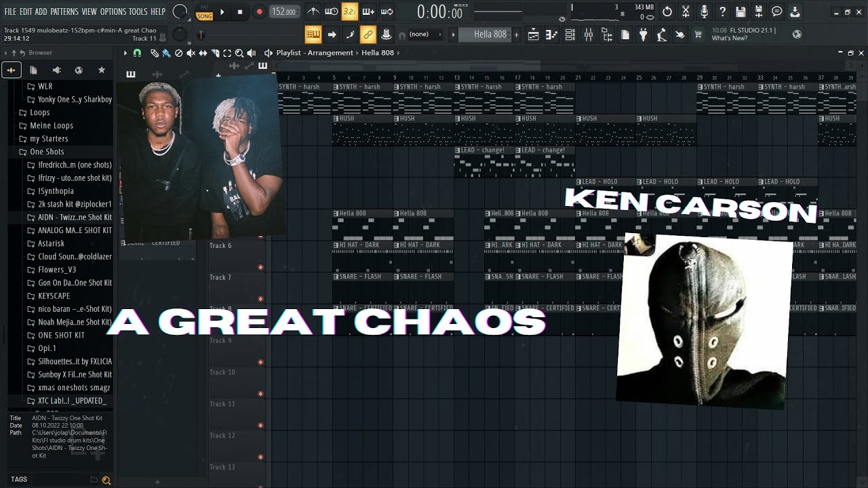Select the playlist slip tool
The height and width of the screenshot is (488, 868).
pyautogui.click(x=203, y=53)
